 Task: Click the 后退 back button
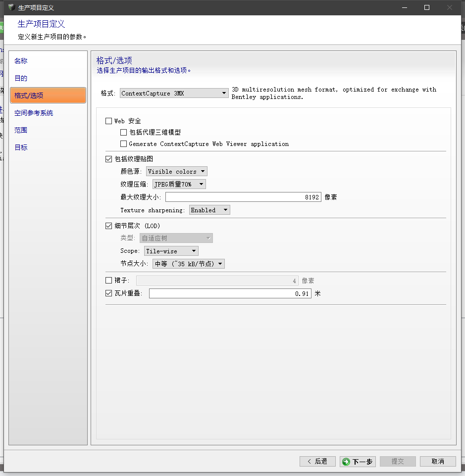tap(317, 461)
